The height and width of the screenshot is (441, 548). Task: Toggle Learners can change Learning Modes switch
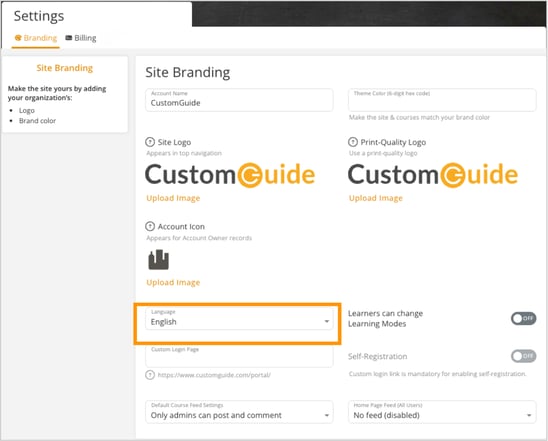pyautogui.click(x=523, y=318)
